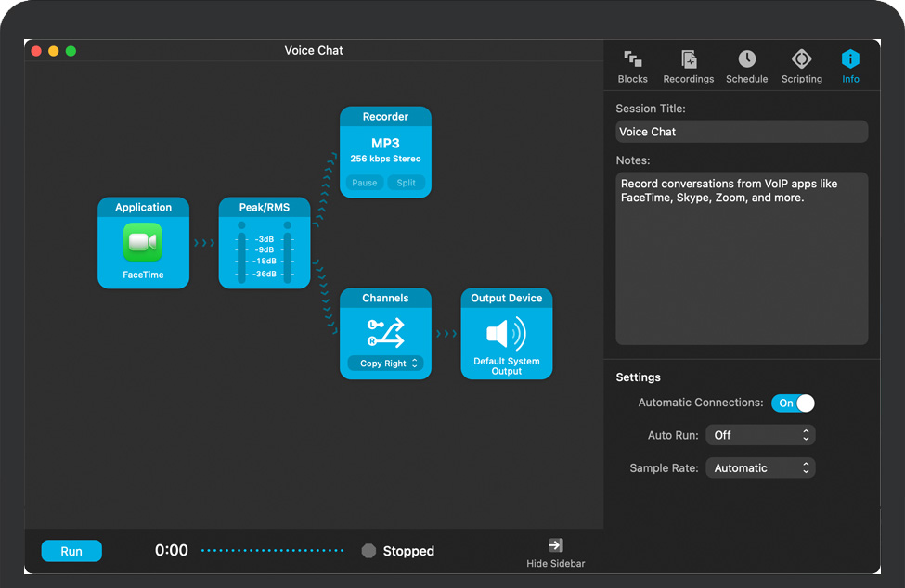The height and width of the screenshot is (588, 905).
Task: Show the Schedule panel
Action: coord(746,67)
